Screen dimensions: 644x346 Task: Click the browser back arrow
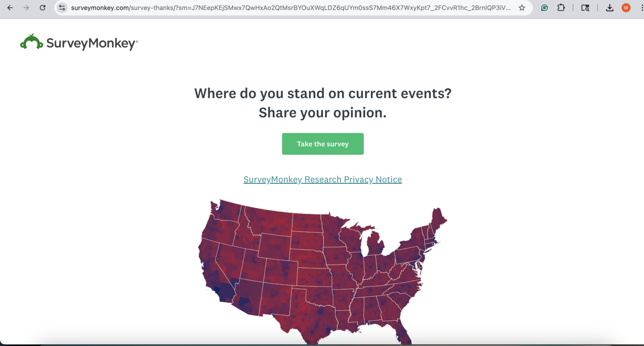[10, 8]
